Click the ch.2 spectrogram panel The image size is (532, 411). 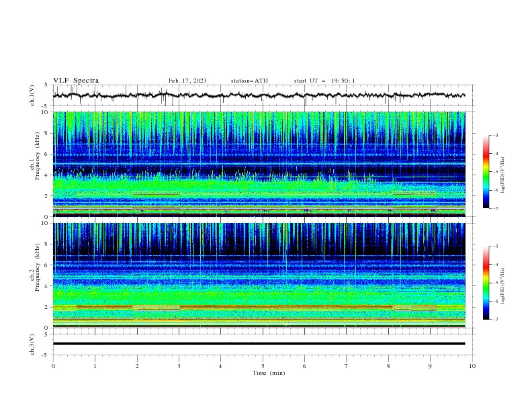tap(259, 275)
